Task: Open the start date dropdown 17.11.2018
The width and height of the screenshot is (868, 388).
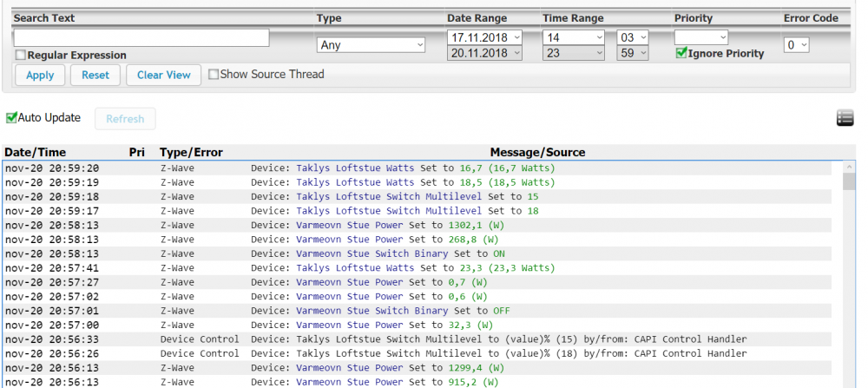Action: click(484, 37)
